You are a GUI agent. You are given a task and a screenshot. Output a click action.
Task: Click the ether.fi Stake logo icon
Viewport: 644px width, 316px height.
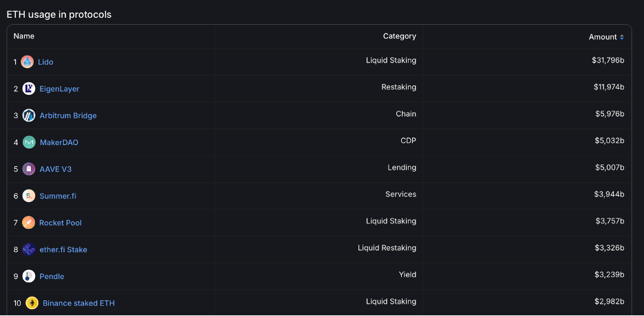(28, 249)
